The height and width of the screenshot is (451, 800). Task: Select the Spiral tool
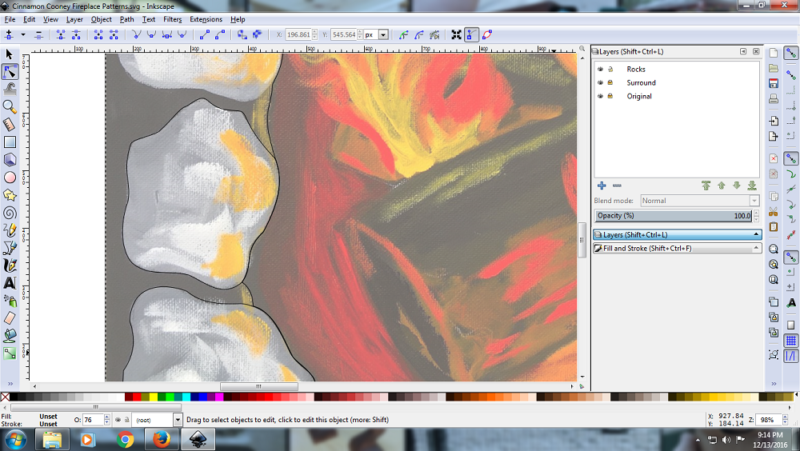[9, 212]
